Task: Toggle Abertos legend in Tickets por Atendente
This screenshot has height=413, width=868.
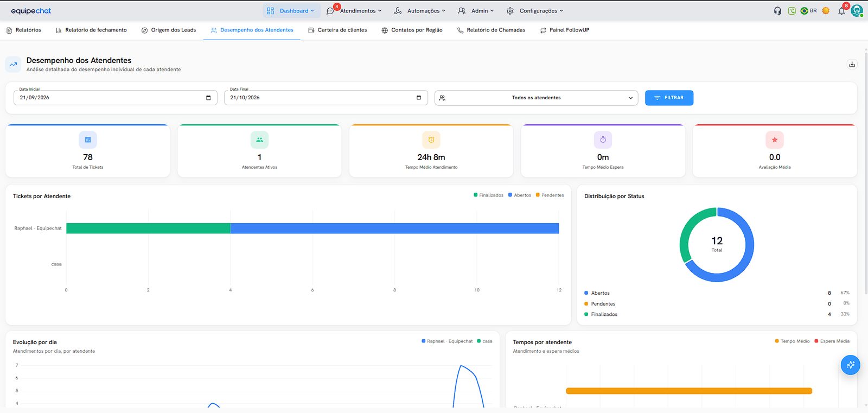Action: [x=519, y=195]
